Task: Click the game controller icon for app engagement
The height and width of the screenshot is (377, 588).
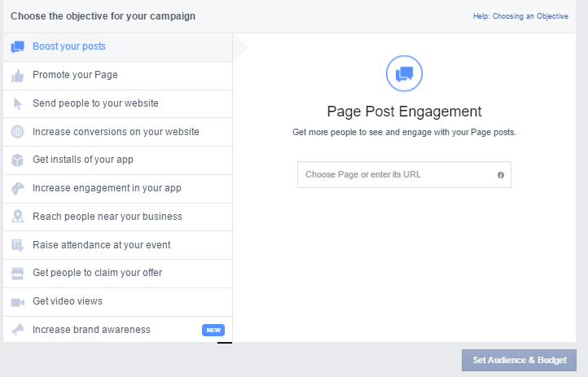Action: (17, 189)
